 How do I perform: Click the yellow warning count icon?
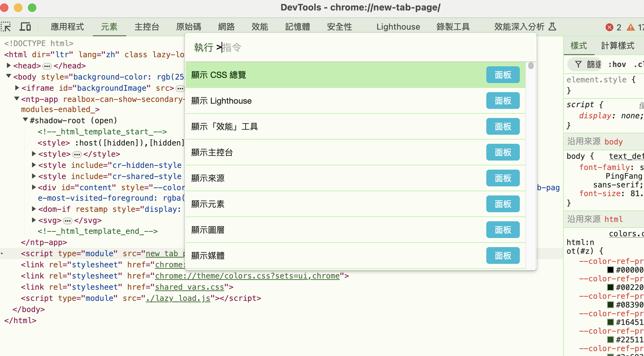click(631, 27)
